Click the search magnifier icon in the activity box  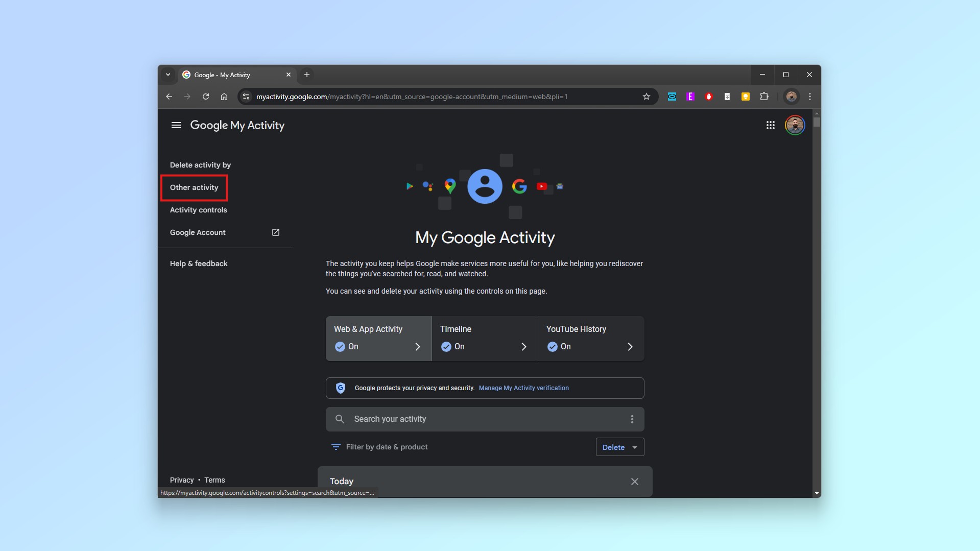point(340,419)
